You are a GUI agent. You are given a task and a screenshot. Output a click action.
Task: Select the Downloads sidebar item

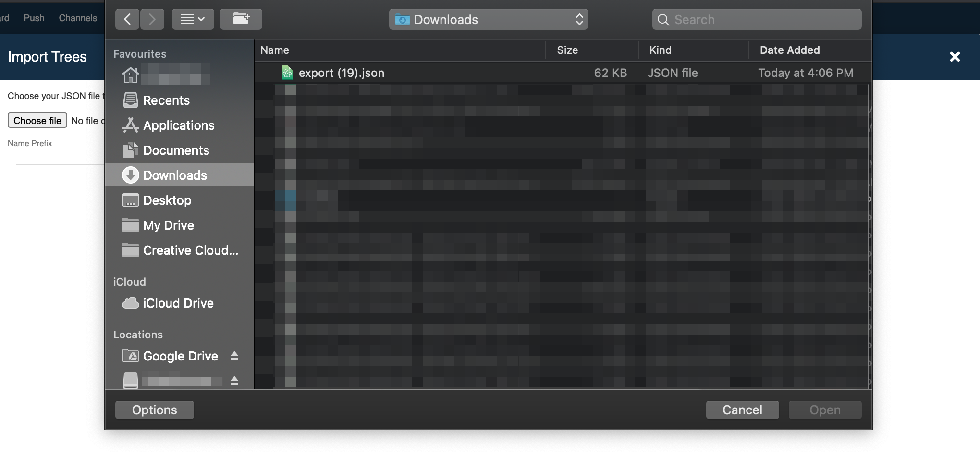point(175,175)
